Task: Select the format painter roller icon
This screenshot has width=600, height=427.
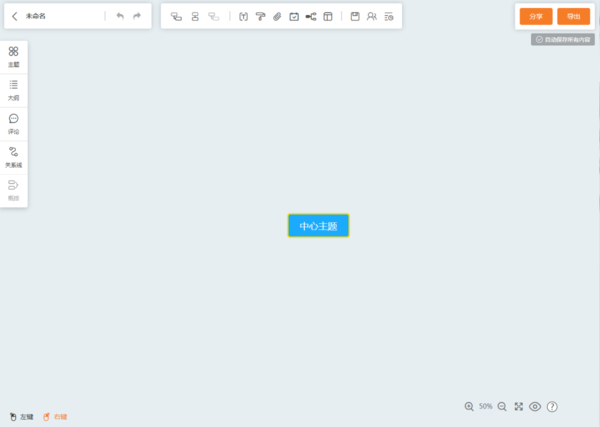Action: coord(260,16)
